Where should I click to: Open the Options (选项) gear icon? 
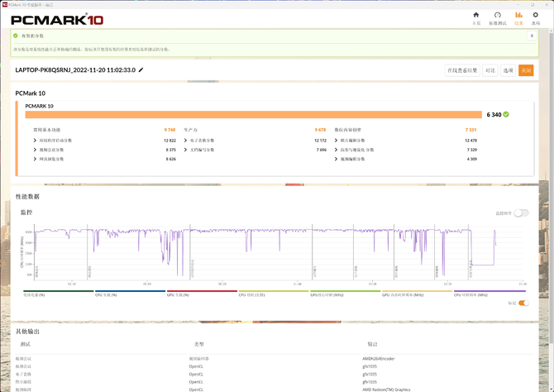(536, 17)
